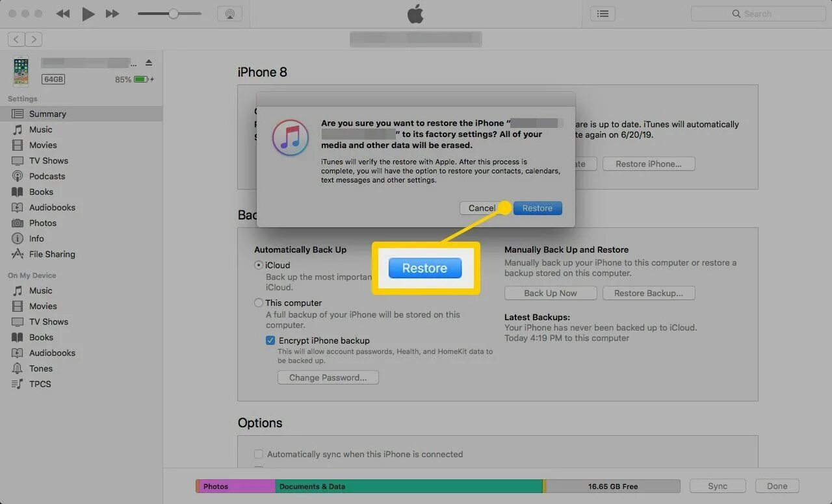Click TV Shows icon under On My Device
Screen dimensions: 832x504
coord(18,321)
